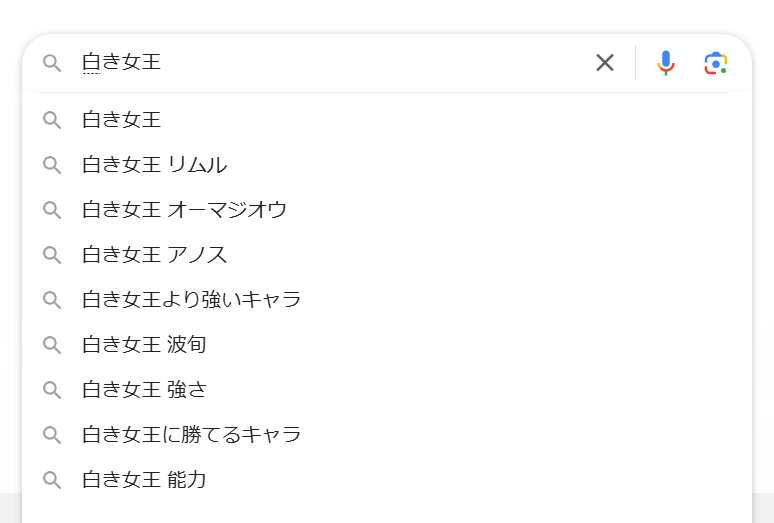Viewport: 774px width, 523px height.
Task: Select suggestion 白き女王 強さ
Action: click(x=144, y=390)
